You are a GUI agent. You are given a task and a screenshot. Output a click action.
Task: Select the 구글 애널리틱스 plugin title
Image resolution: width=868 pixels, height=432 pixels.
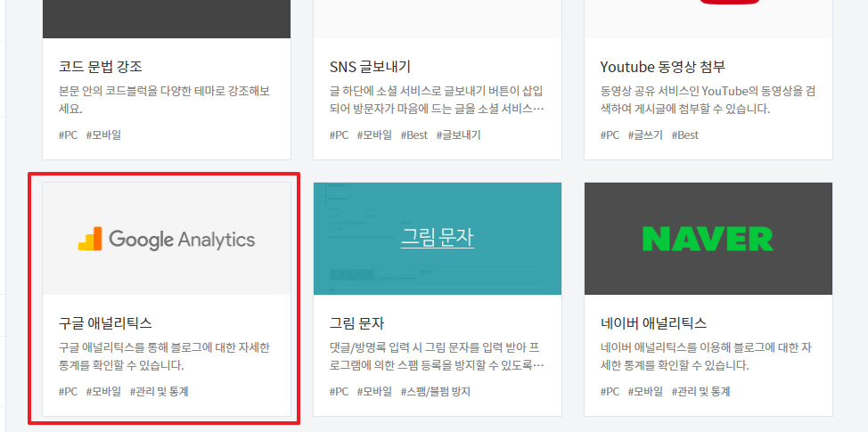(x=105, y=323)
